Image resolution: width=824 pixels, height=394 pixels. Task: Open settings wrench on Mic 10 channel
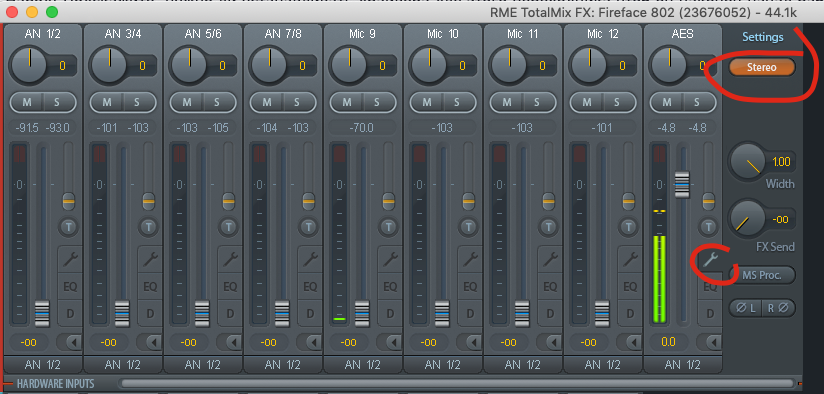pos(469,258)
